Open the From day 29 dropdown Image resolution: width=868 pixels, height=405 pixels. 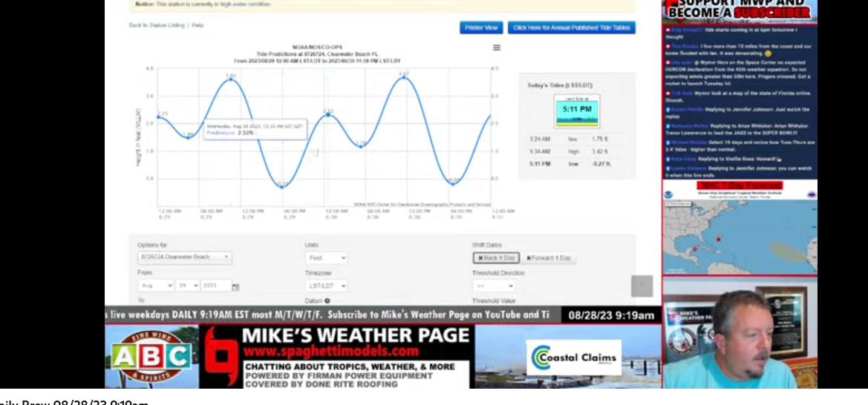tap(187, 286)
